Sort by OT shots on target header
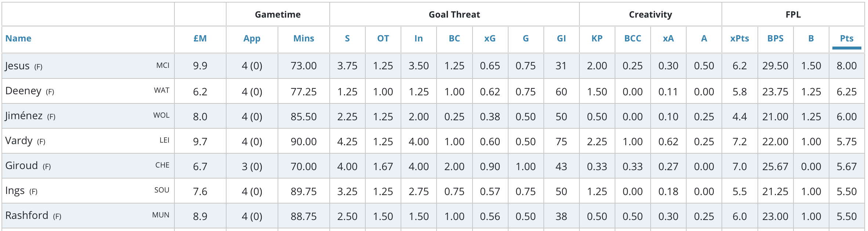The image size is (868, 231). point(383,38)
